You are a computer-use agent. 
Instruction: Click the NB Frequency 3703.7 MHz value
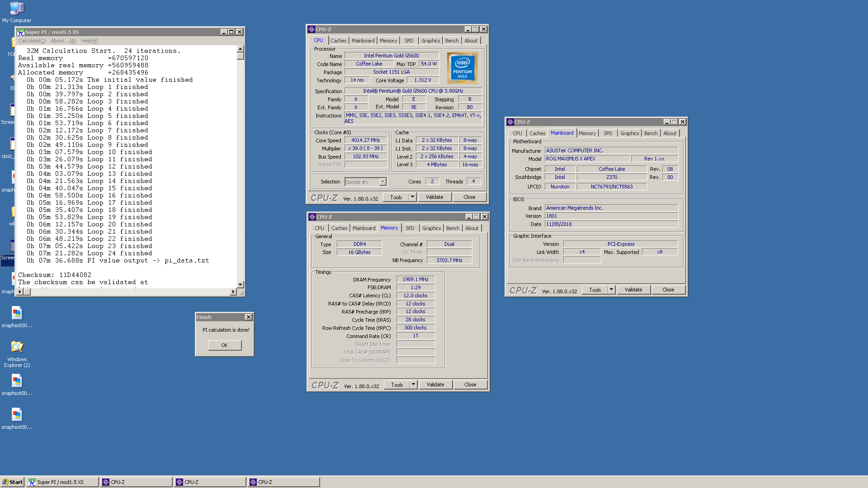tap(449, 260)
